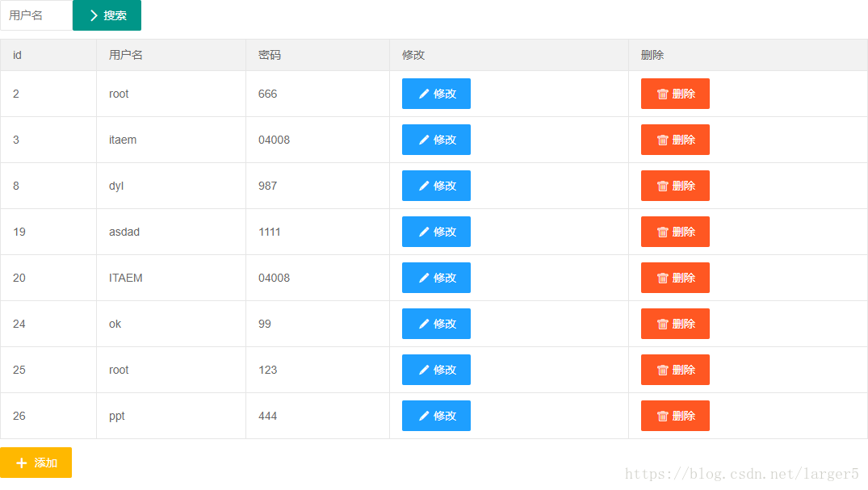
Task: Click id cell '8'
Action: pyautogui.click(x=48, y=186)
